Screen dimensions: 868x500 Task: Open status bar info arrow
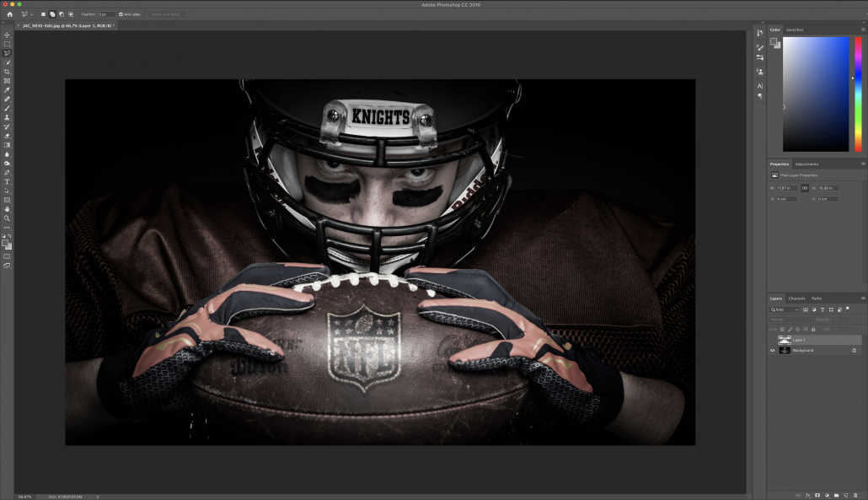click(x=98, y=497)
